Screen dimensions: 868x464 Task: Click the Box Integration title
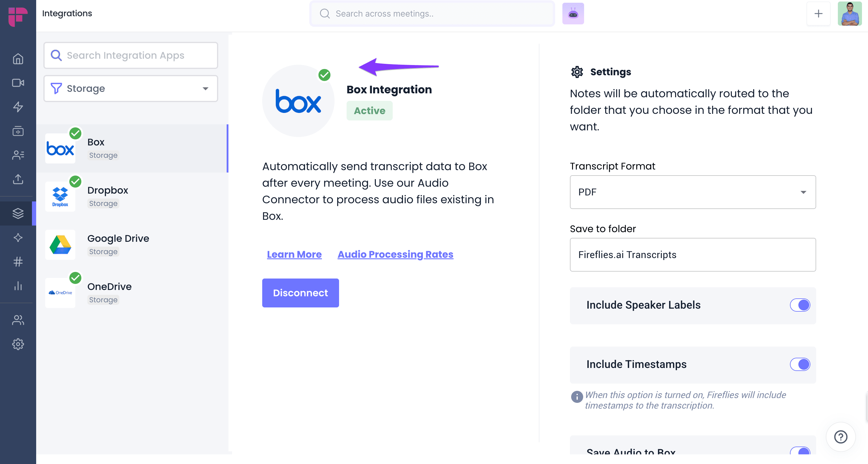pyautogui.click(x=389, y=89)
